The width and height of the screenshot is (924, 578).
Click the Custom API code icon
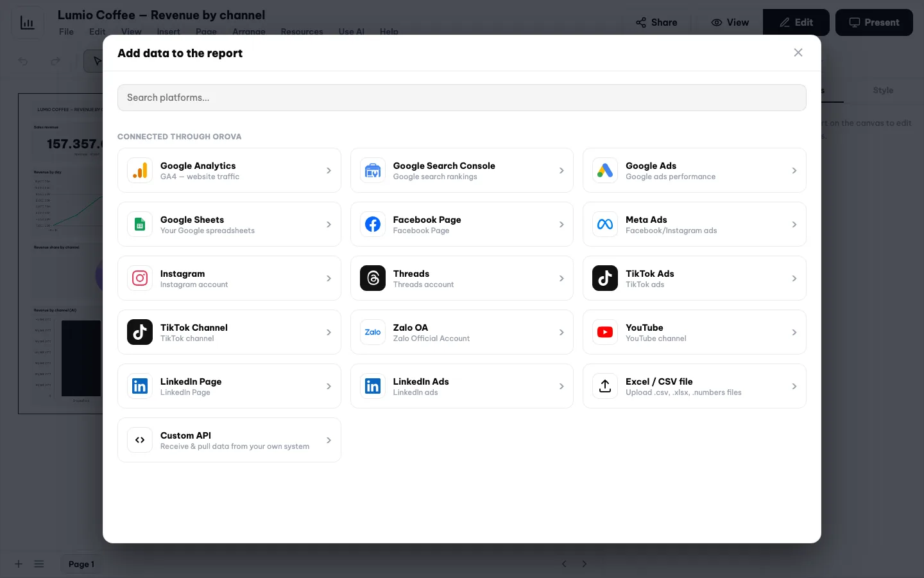[140, 440]
